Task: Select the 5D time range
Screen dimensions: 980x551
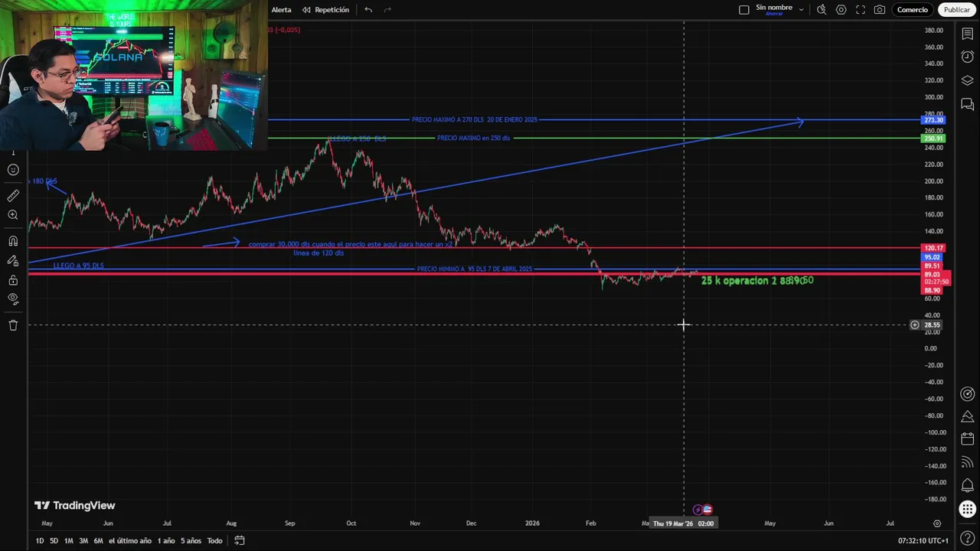Action: 54,541
